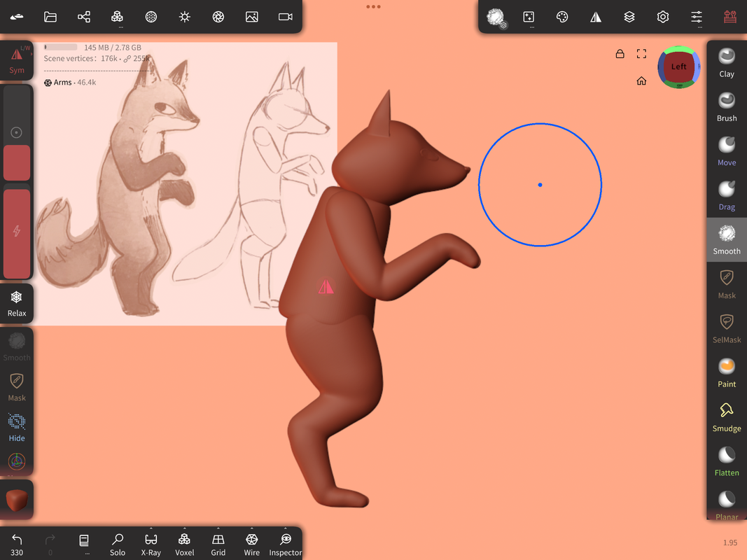Viewport: 747px width, 560px height.
Task: Click the Home reset view button
Action: pos(641,81)
